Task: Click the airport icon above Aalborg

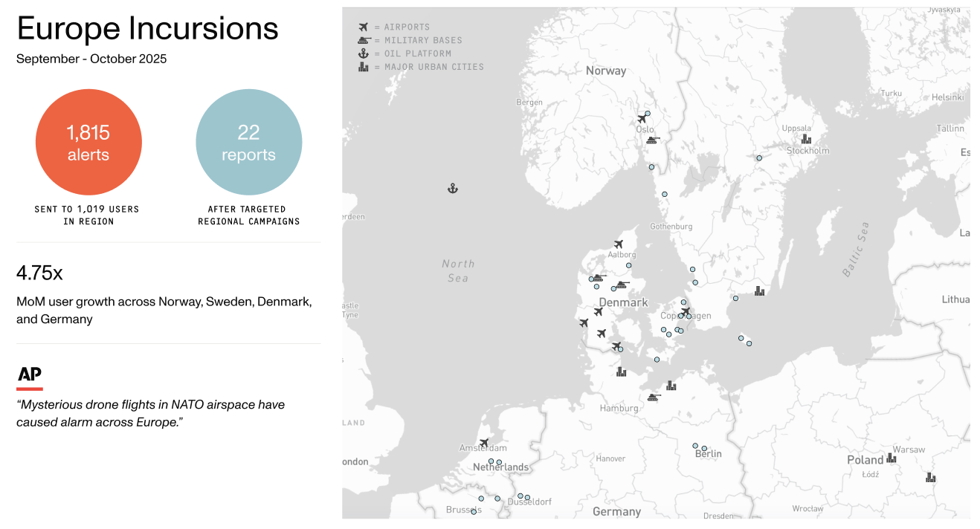Action: 618,244
